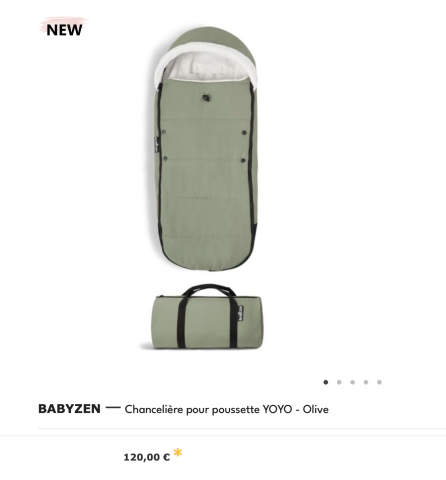Click the white fleece hood lining
446x480 pixels.
(x=206, y=68)
